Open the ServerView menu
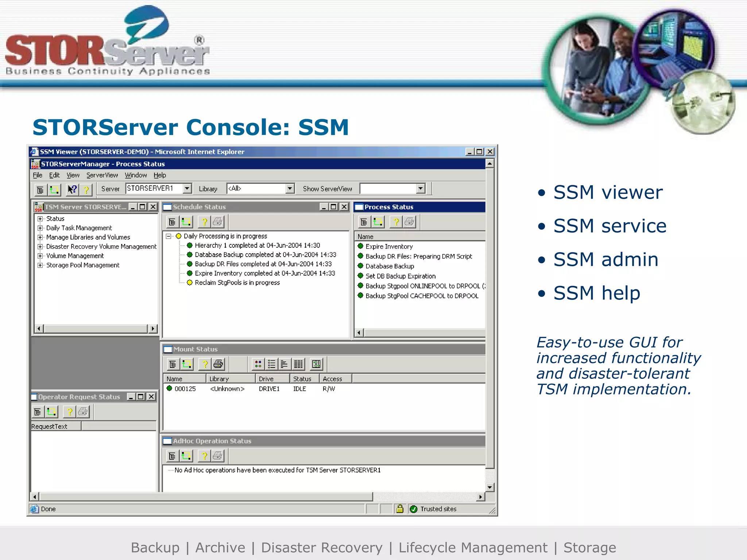The width and height of the screenshot is (747, 560). pos(102,175)
